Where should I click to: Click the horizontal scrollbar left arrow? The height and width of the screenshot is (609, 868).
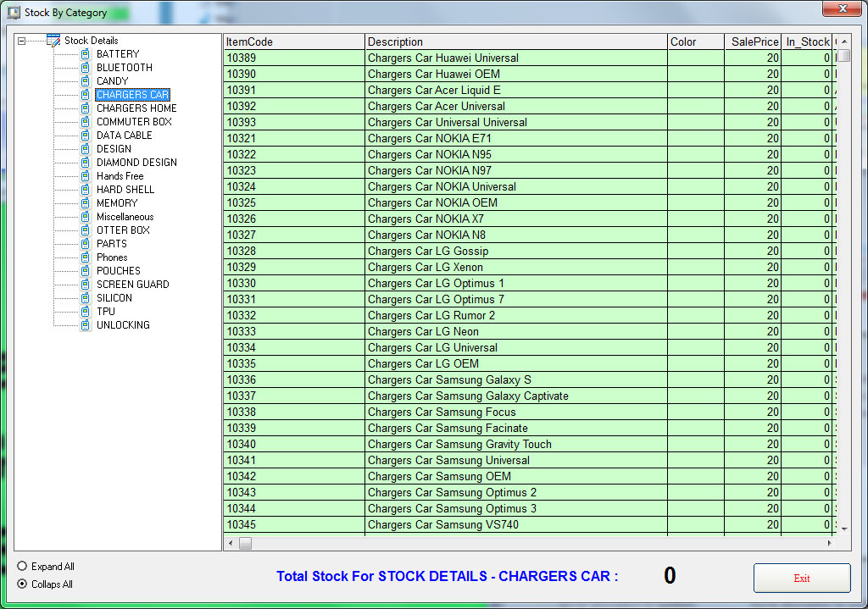231,543
